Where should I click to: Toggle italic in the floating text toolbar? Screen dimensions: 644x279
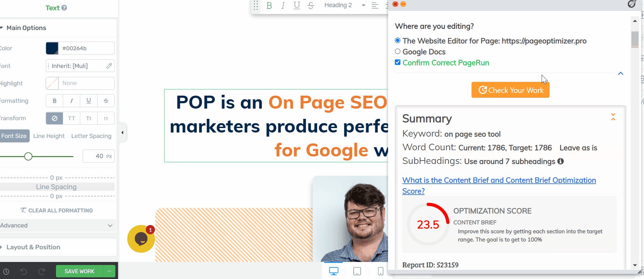coord(283,5)
